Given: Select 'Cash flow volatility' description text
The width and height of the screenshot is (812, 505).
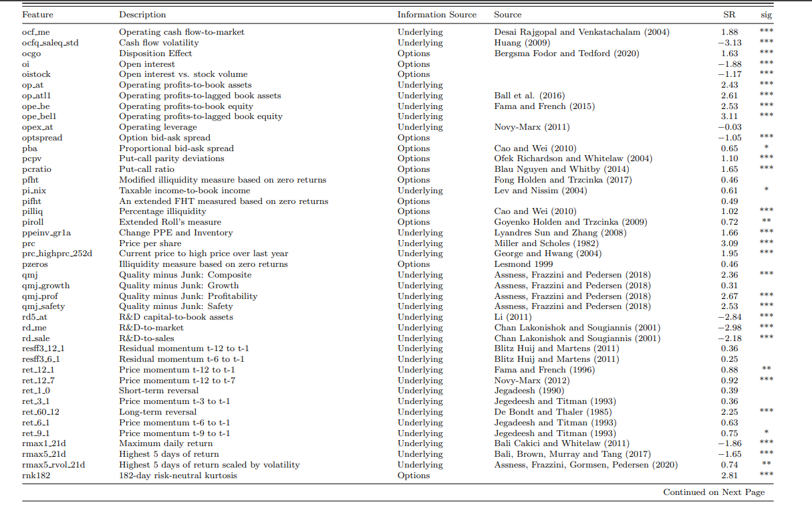Looking at the screenshot, I should click(x=158, y=43).
